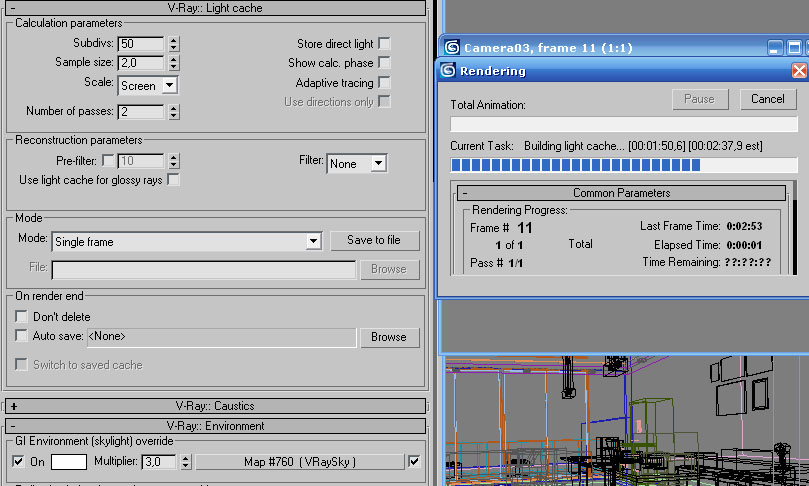
Task: Enable the Pre-filter checkbox
Action: coord(108,160)
